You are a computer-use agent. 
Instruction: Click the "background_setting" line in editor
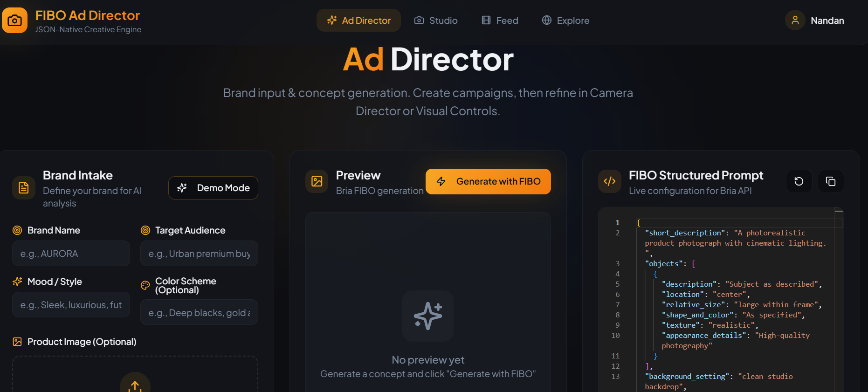pos(719,381)
